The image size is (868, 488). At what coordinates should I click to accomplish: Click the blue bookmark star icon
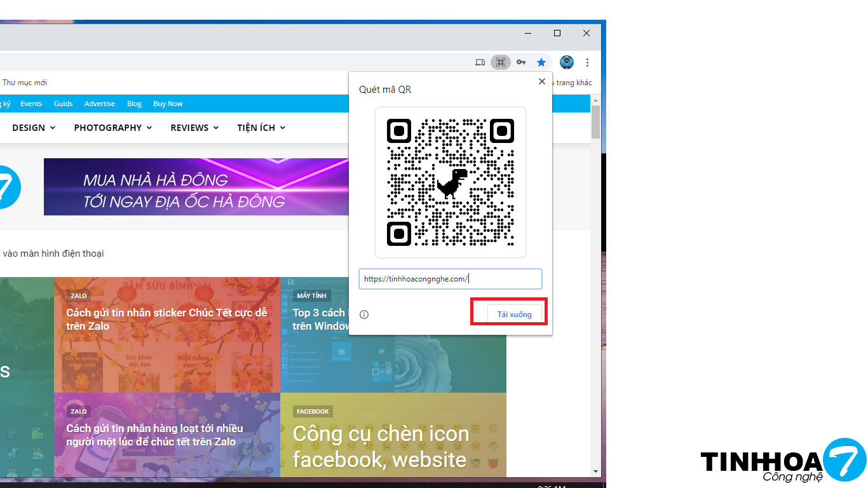pos(541,62)
